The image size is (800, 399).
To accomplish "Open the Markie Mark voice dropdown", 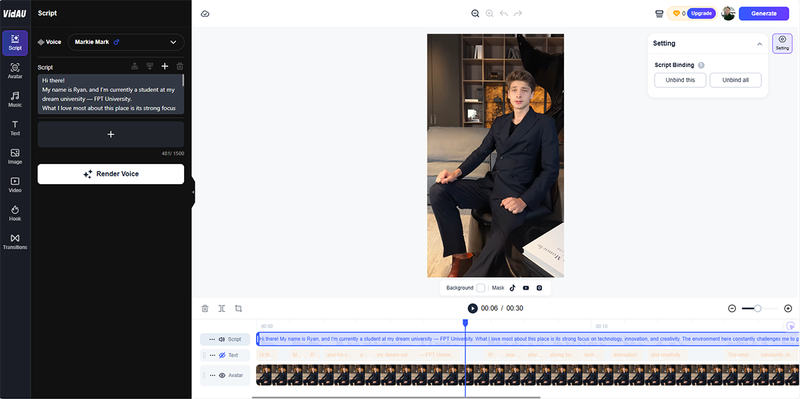I will (x=126, y=42).
